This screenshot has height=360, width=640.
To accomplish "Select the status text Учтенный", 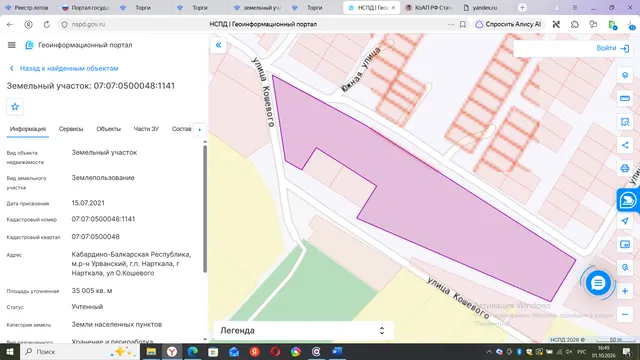I will (x=87, y=307).
